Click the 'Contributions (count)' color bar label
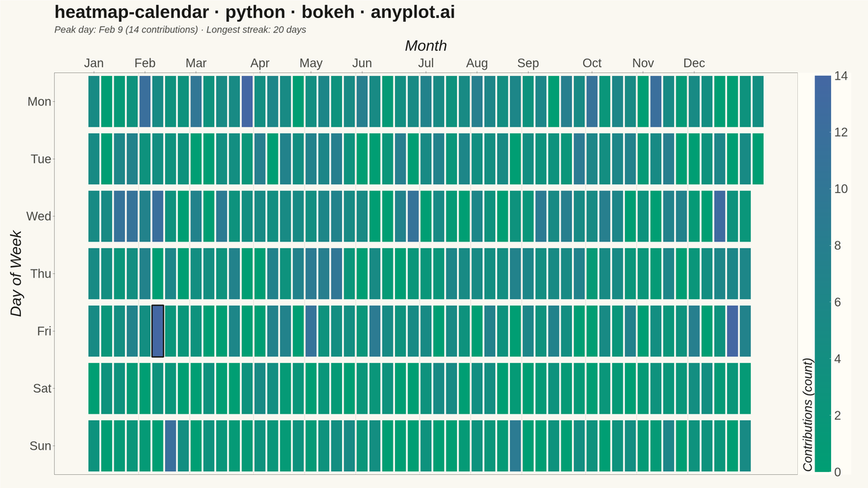 pos(808,415)
